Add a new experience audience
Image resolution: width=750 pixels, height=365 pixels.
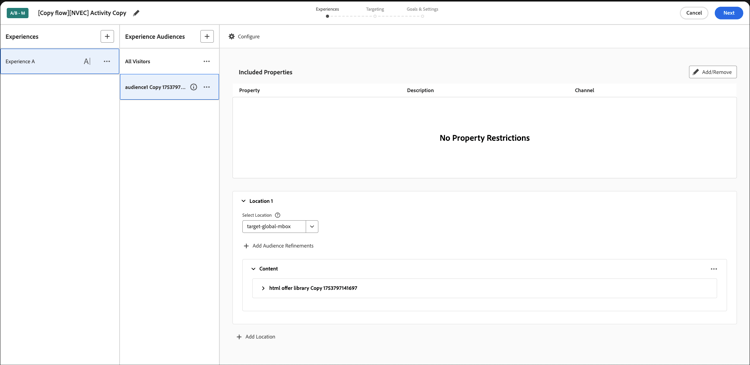(207, 36)
